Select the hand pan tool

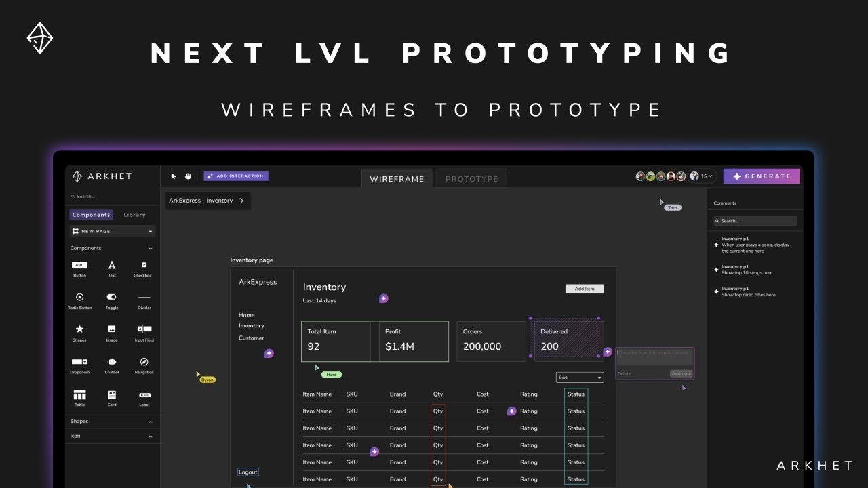188,176
